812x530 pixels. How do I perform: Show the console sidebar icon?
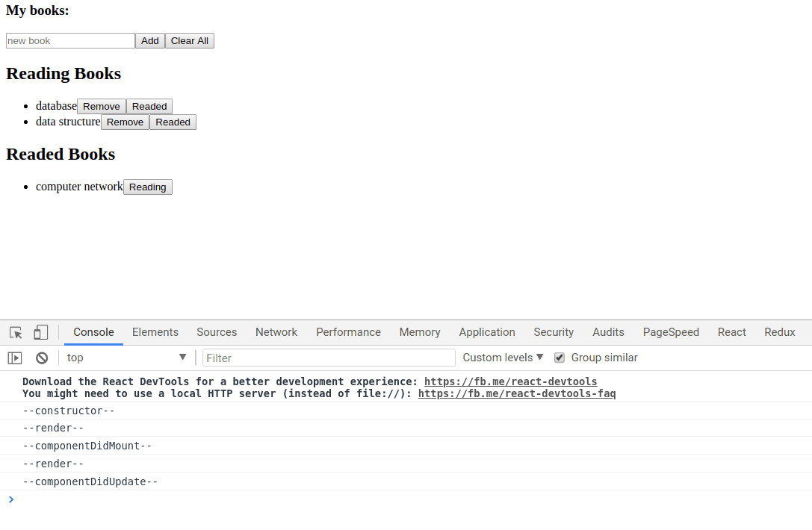pyautogui.click(x=15, y=358)
